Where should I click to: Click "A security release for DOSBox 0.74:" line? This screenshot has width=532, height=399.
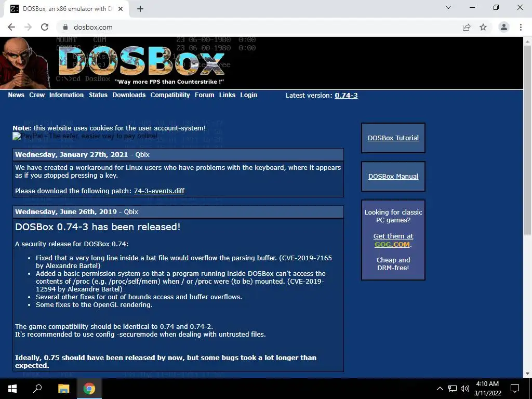click(x=72, y=244)
